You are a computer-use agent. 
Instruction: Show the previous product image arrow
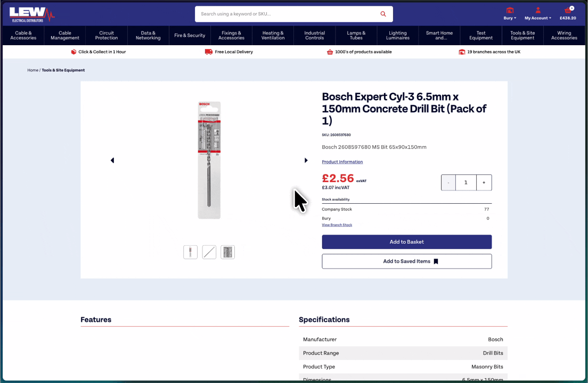(112, 160)
